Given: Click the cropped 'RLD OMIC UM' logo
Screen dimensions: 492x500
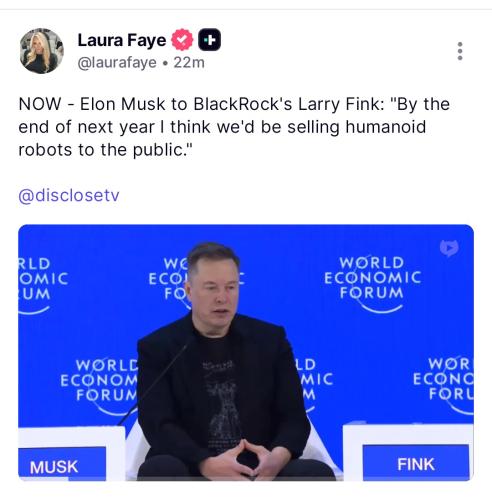Looking at the screenshot, I should coord(43,285).
